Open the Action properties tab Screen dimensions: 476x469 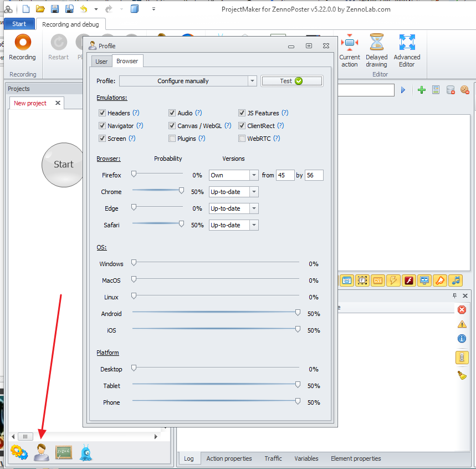(x=229, y=458)
